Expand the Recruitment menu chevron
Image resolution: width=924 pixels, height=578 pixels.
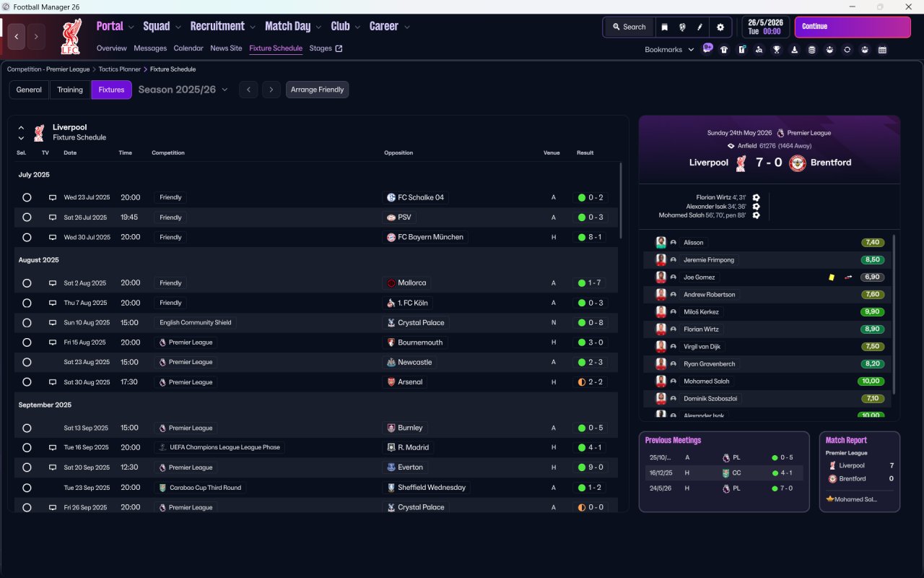pyautogui.click(x=253, y=27)
